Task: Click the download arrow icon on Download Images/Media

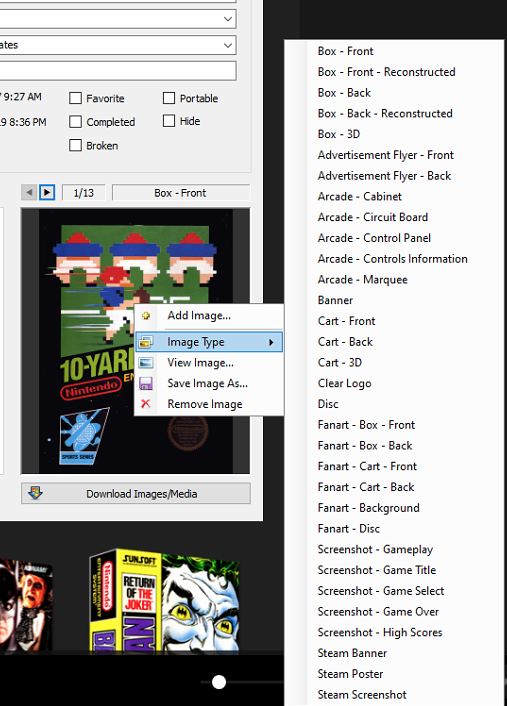Action: point(35,493)
